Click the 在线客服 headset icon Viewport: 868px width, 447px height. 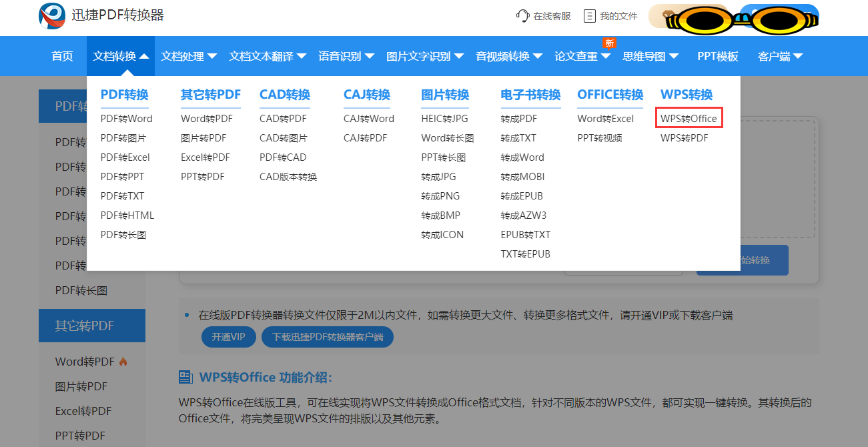(522, 15)
